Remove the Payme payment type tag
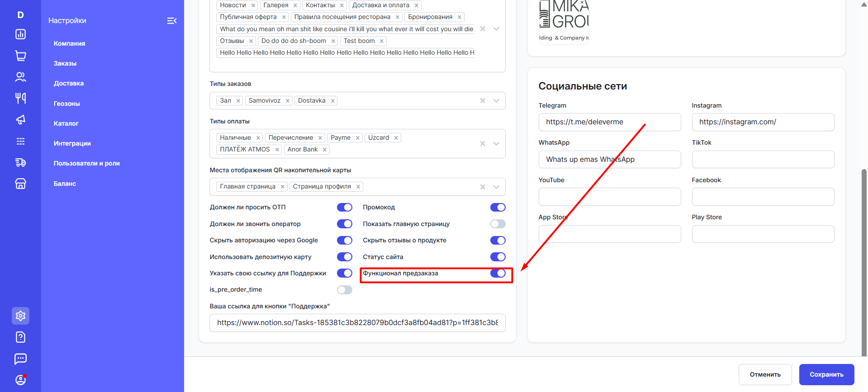Screen dimensions: 868x392 (358, 138)
